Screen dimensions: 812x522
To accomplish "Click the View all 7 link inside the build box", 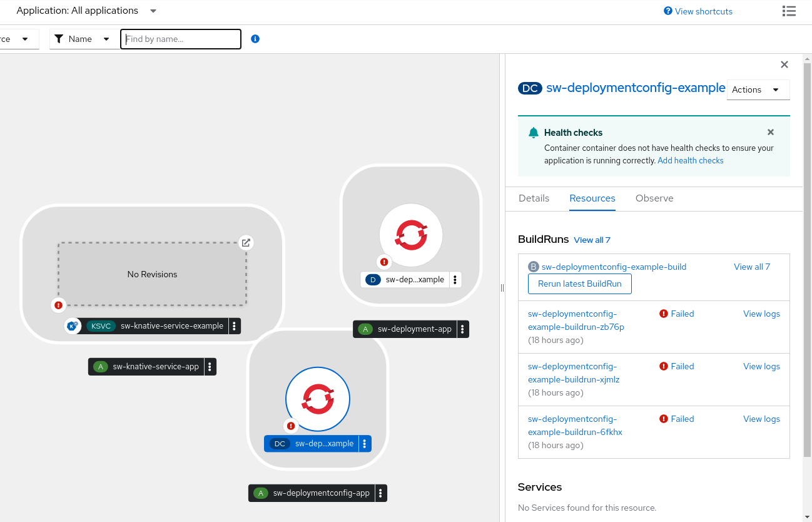I will click(x=752, y=267).
